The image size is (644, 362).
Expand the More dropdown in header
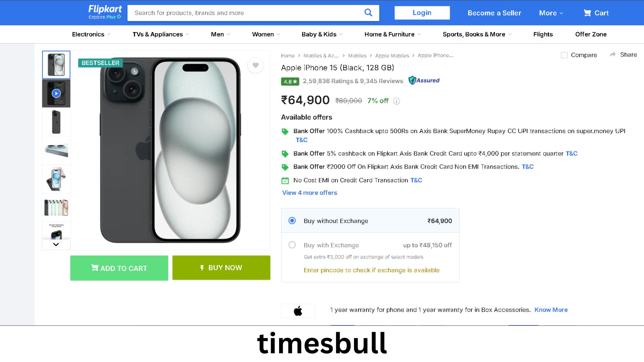pyautogui.click(x=551, y=13)
